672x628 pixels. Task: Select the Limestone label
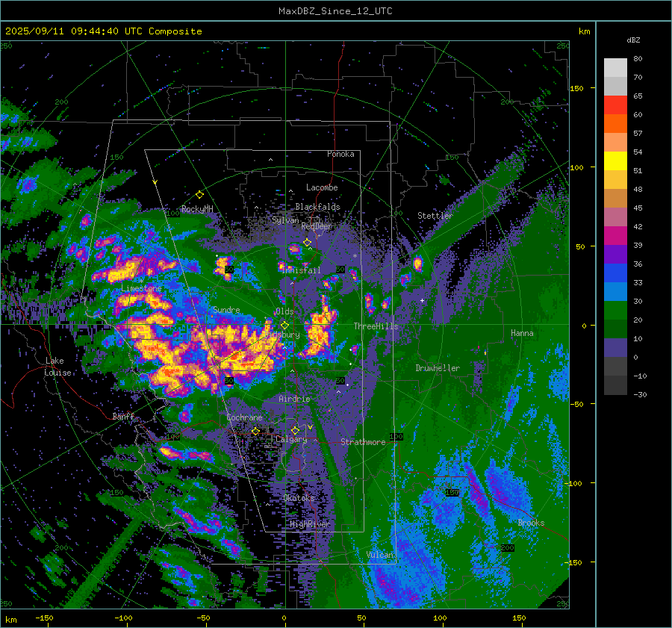(141, 288)
